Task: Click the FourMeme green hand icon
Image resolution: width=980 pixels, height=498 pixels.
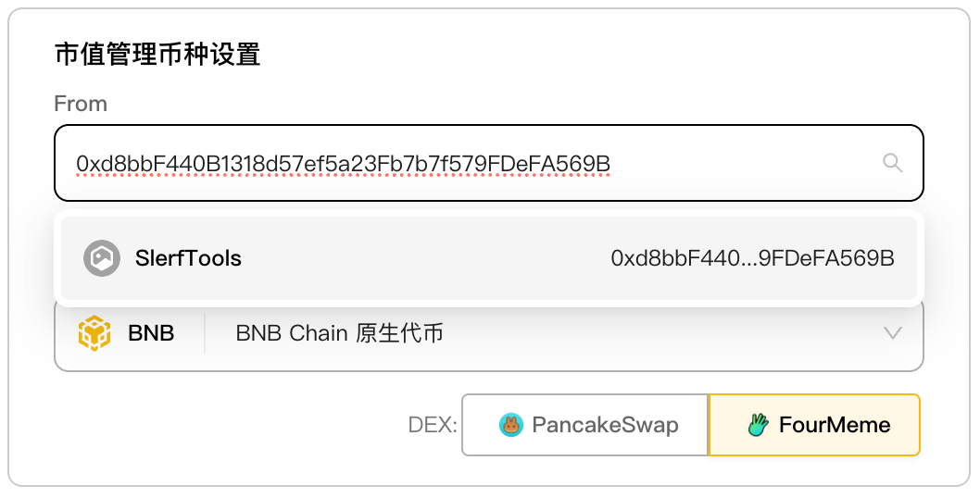Action: tap(759, 425)
